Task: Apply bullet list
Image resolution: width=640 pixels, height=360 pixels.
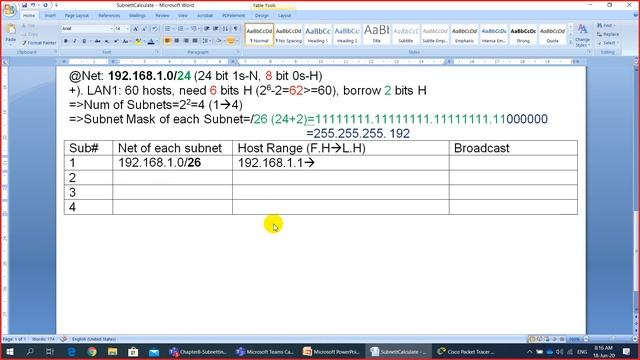Action: [168, 29]
